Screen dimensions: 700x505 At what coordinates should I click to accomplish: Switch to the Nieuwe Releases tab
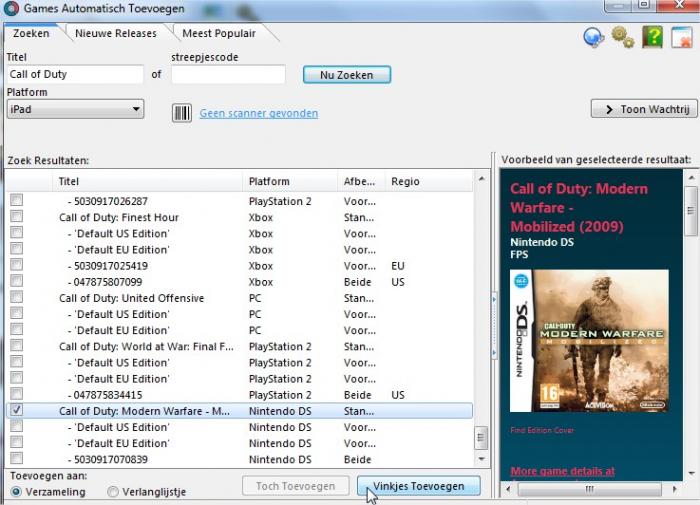click(116, 33)
